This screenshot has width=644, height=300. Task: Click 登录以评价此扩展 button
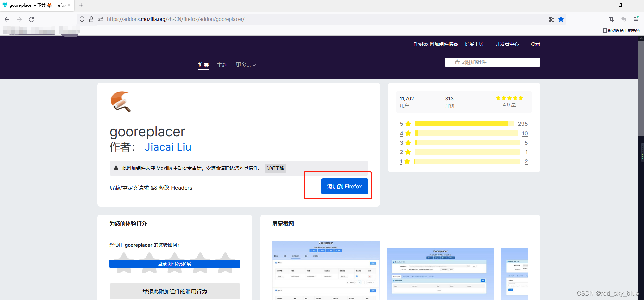point(175,264)
